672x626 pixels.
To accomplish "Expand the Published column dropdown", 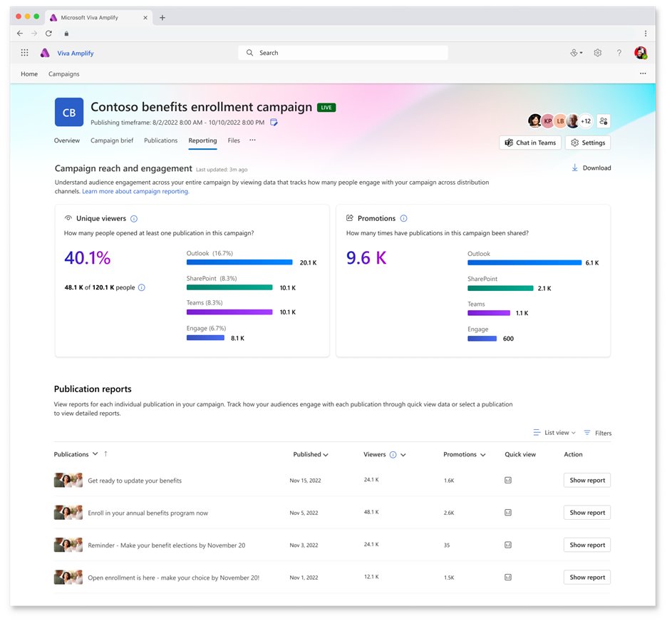I will coord(311,454).
